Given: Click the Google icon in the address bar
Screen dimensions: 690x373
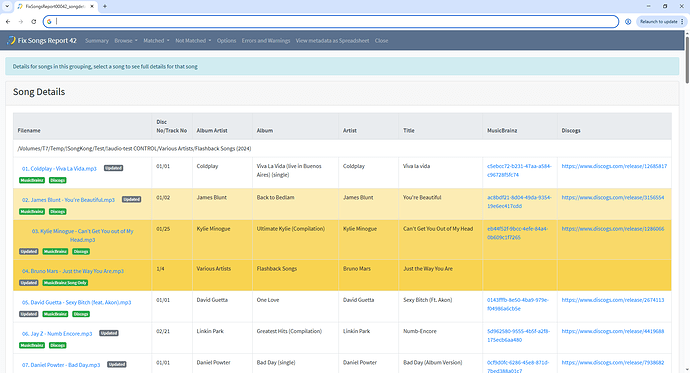Looking at the screenshot, I should coord(49,22).
